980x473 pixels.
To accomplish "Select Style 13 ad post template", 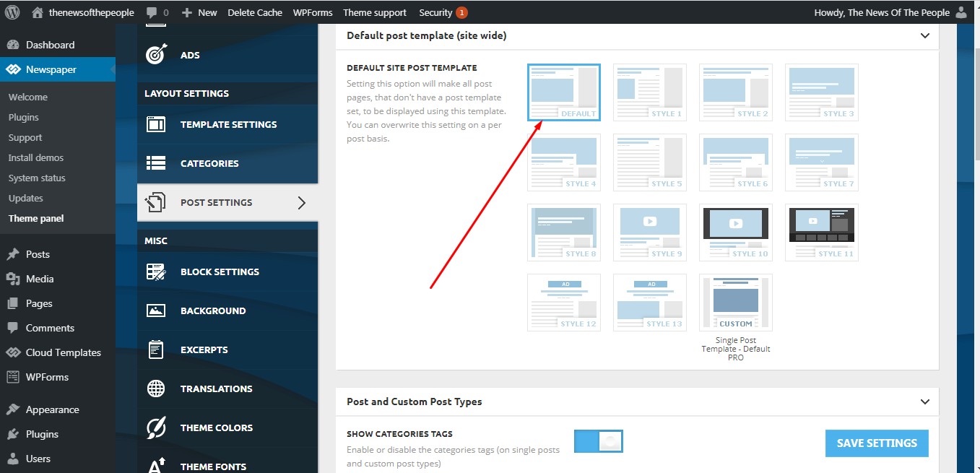I will (x=649, y=303).
